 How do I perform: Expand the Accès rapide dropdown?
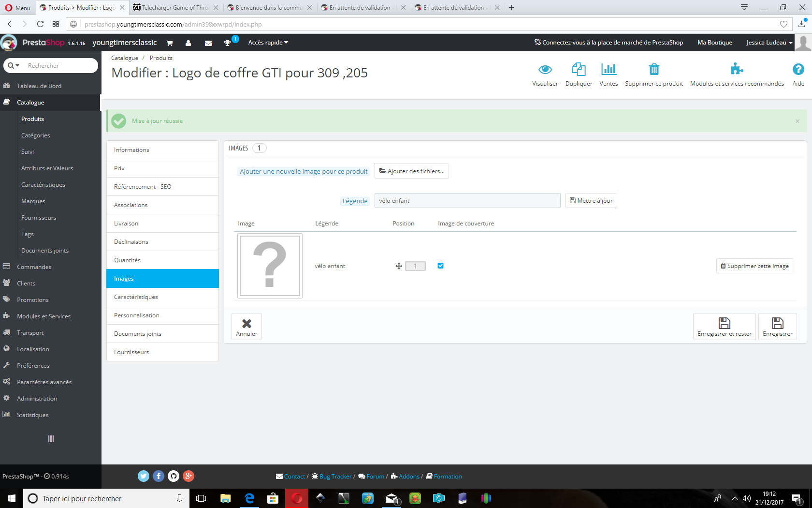(268, 43)
